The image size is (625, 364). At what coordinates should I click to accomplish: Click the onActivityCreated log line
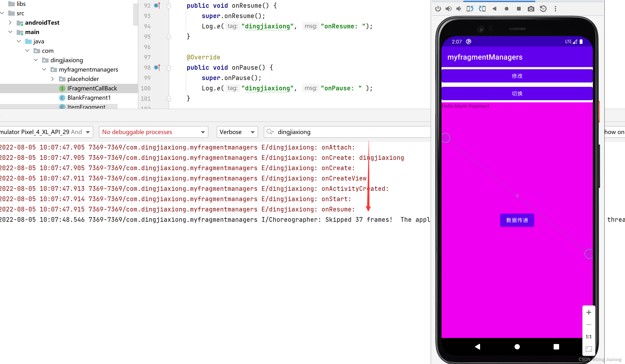(194, 189)
